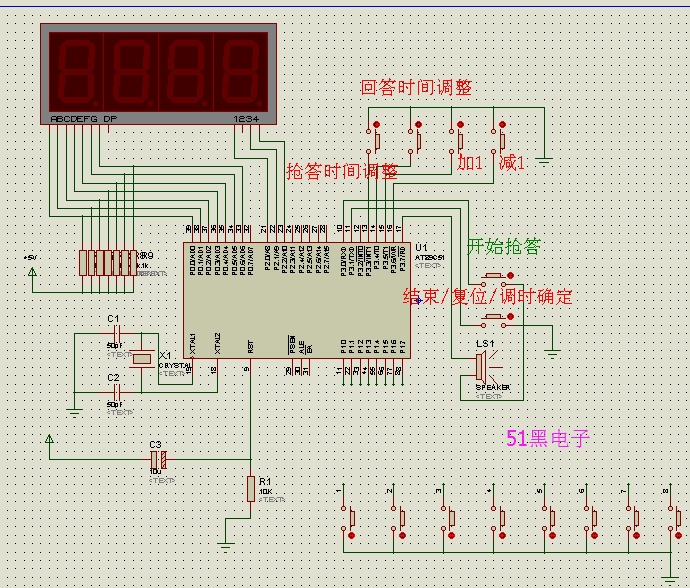Click the green label 开始抢答

click(x=503, y=246)
